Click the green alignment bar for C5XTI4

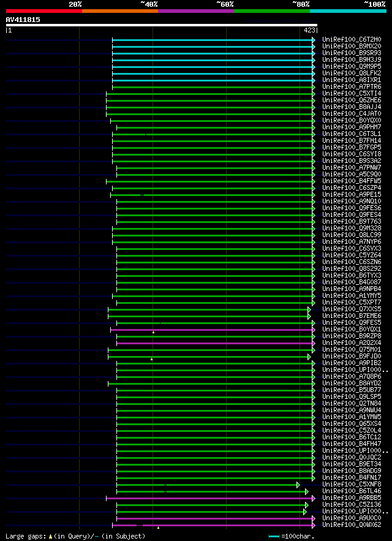click(209, 94)
